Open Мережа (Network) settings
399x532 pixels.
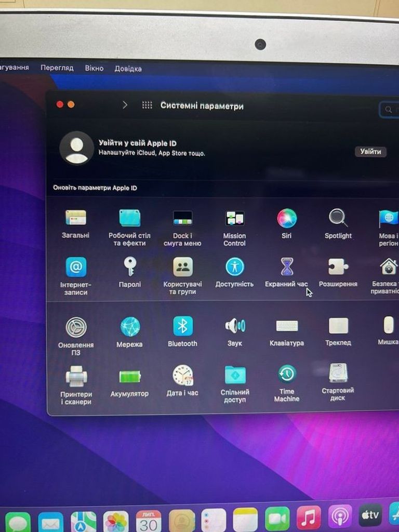point(130,327)
